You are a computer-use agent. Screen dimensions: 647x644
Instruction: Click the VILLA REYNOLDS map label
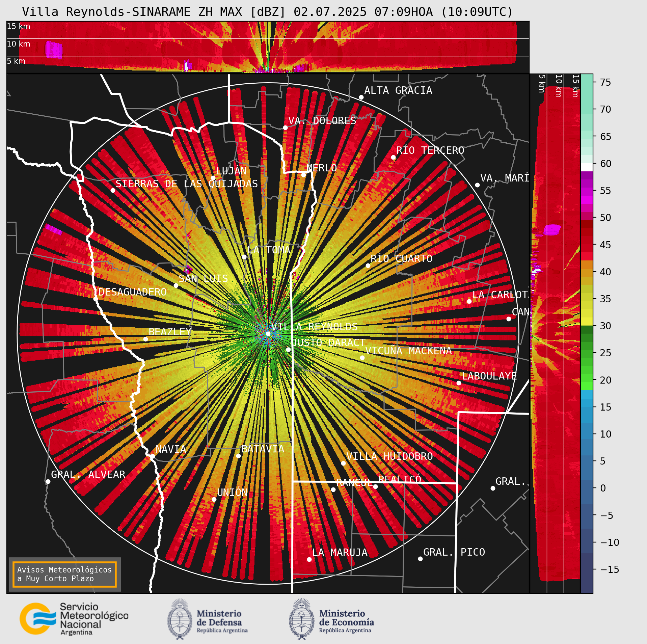[314, 327]
